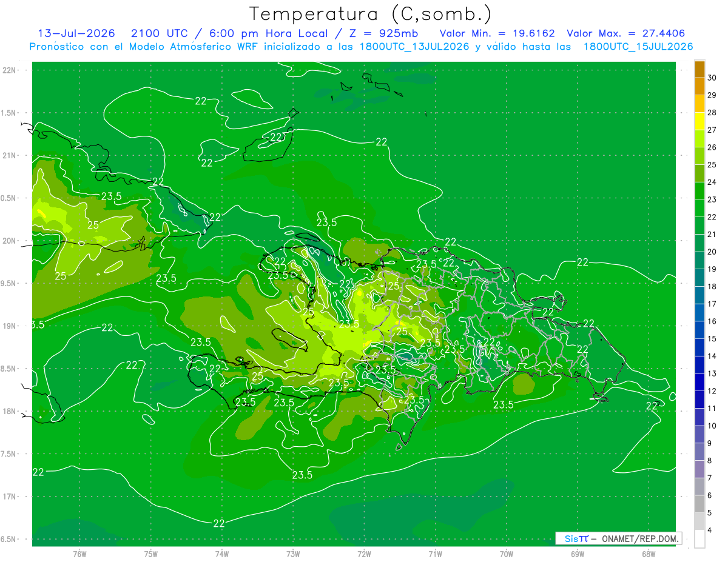The height and width of the screenshot is (562, 728).
Task: Click the "22N" latitude axis label
Action: 10,70
